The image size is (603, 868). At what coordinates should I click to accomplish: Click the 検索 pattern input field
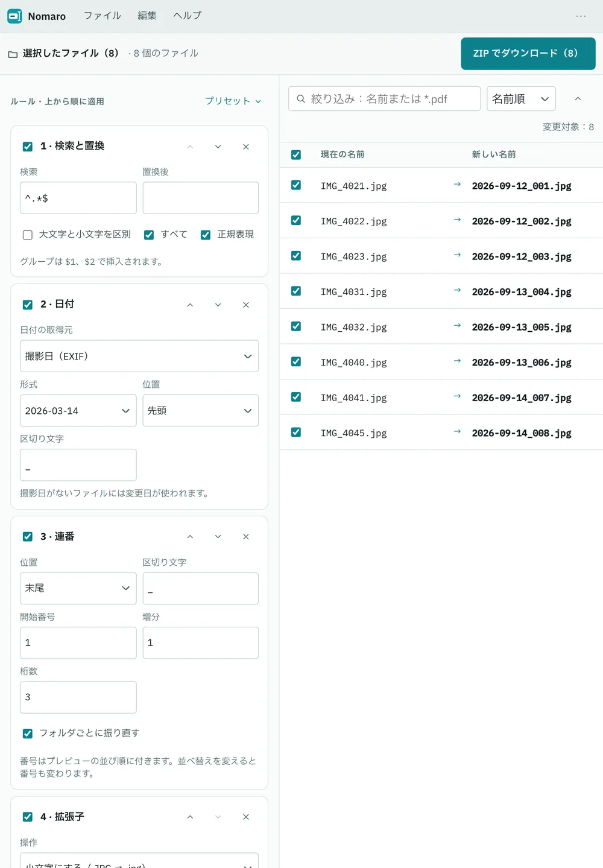point(78,198)
